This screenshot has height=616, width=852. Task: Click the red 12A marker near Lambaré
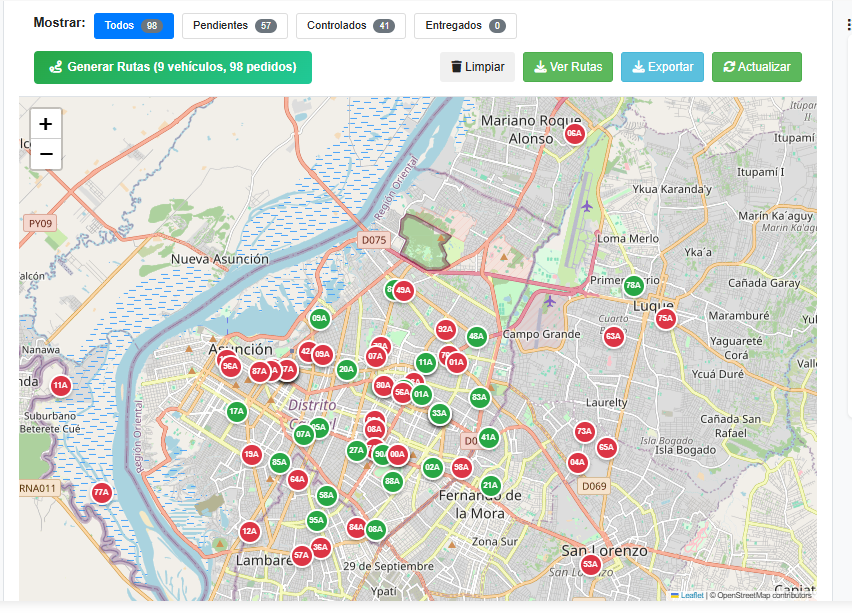click(249, 531)
